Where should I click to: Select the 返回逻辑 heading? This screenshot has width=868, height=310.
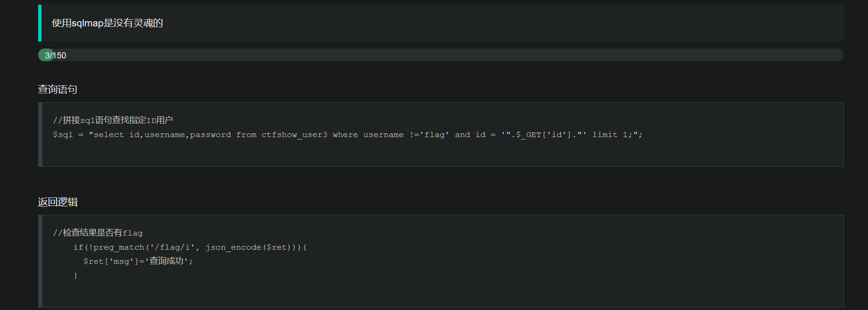point(57,202)
